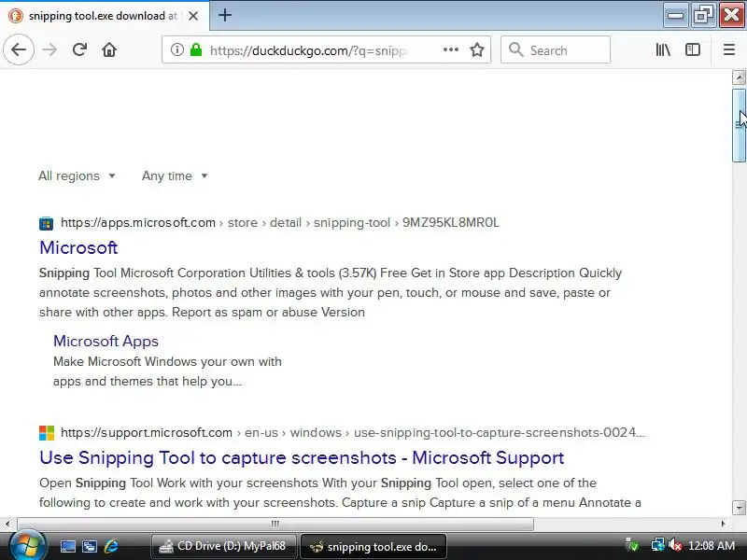The height and width of the screenshot is (560, 747).
Task: Click the green shield tray icon
Action: pos(632,545)
